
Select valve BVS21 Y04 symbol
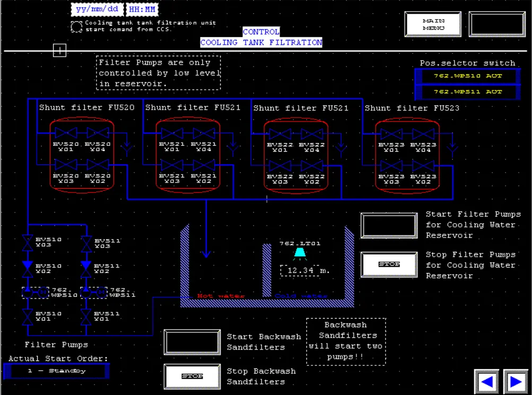(x=204, y=133)
